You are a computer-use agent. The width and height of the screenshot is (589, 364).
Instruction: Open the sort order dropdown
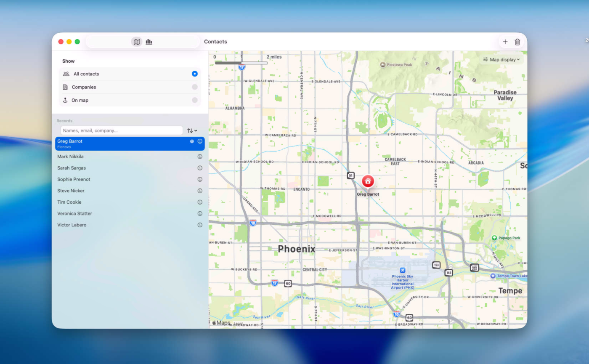[192, 131]
